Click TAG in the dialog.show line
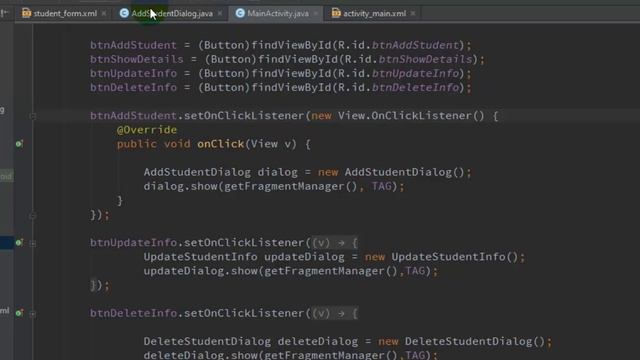This screenshot has height=360, width=640. coord(381,186)
